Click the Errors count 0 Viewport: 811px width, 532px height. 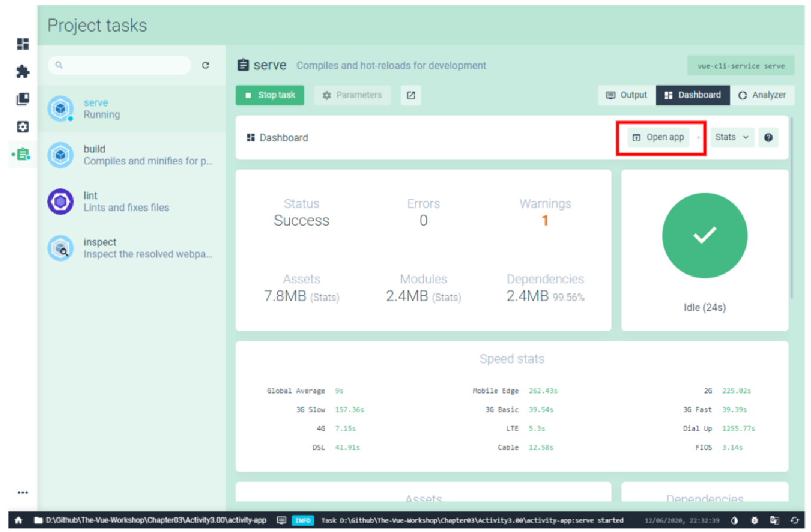coord(423,221)
